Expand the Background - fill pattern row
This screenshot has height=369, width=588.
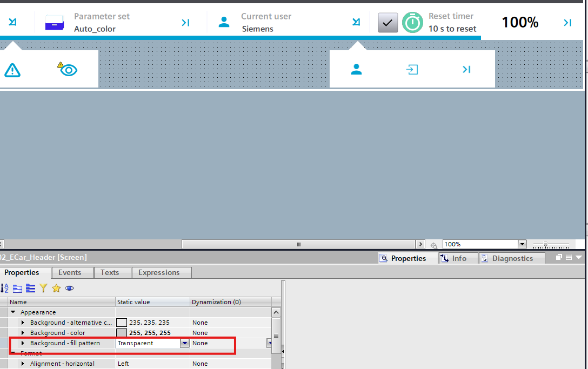(23, 343)
